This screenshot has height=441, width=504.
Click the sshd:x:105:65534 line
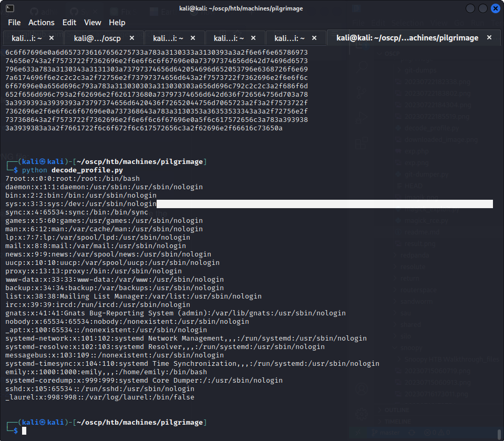tap(100, 388)
